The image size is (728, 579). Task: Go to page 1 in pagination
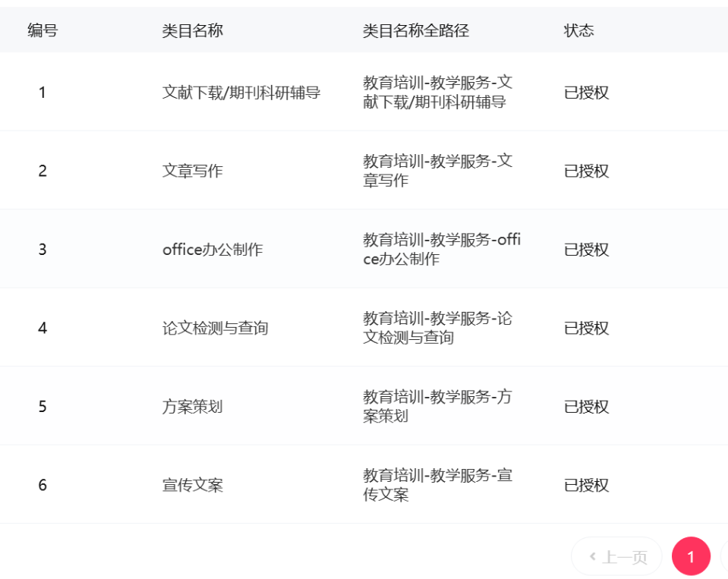click(691, 557)
